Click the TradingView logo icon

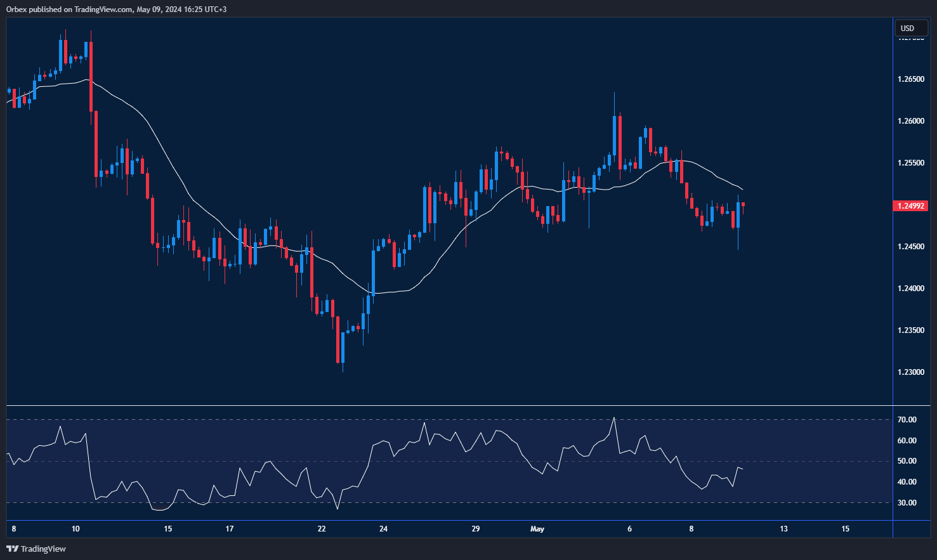tap(12, 549)
